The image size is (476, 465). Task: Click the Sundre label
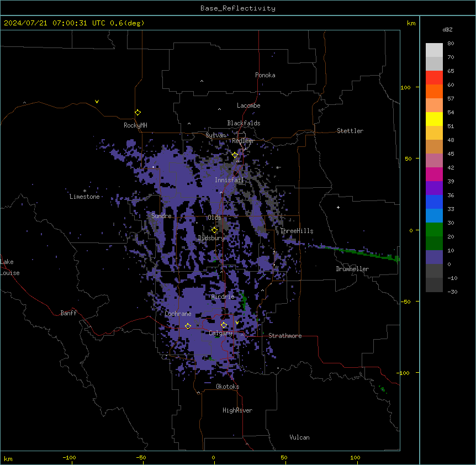click(161, 216)
